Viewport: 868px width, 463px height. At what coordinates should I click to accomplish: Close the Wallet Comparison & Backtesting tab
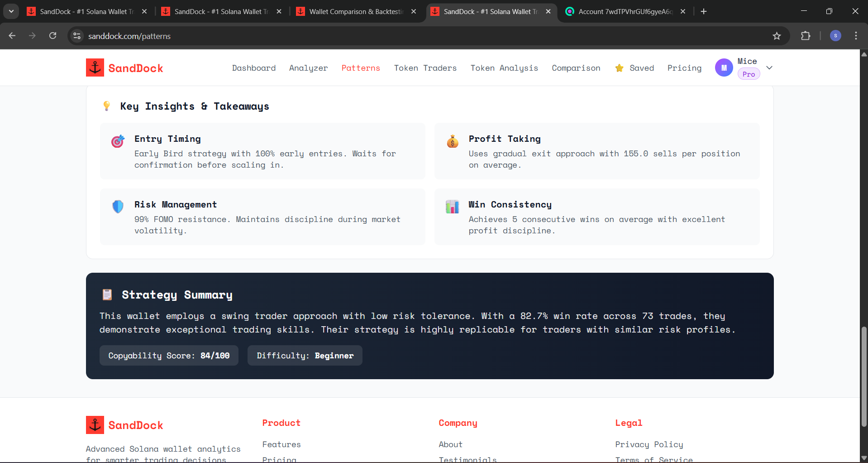coord(414,11)
